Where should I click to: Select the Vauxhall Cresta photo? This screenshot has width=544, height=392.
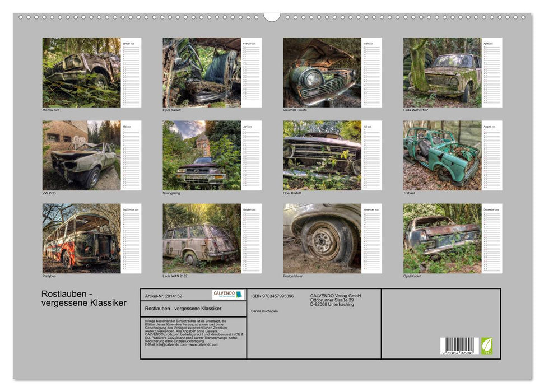(322, 72)
